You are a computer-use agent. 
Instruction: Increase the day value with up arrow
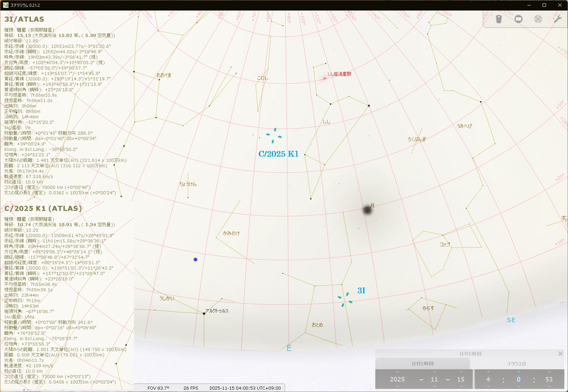[x=461, y=372]
